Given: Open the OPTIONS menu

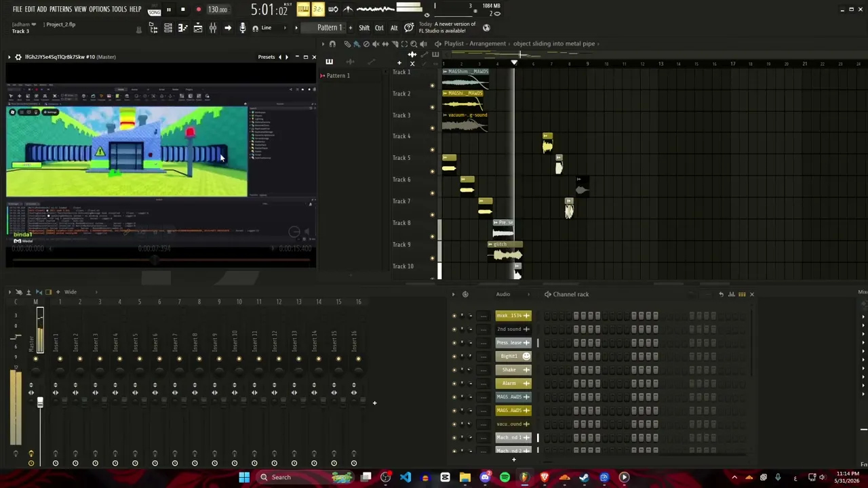Looking at the screenshot, I should click(x=99, y=9).
